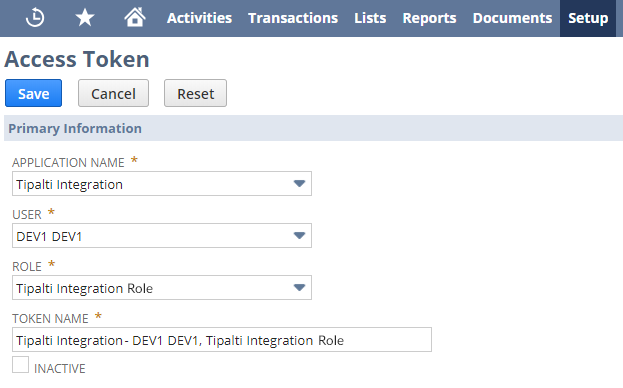Click the Access Token page title
Screen dimensions: 623x388
click(77, 59)
